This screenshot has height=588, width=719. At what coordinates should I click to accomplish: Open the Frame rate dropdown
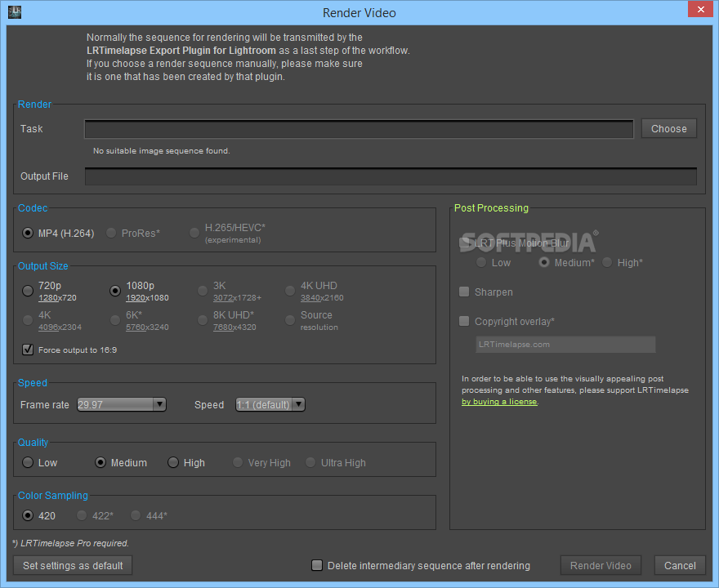click(x=122, y=405)
